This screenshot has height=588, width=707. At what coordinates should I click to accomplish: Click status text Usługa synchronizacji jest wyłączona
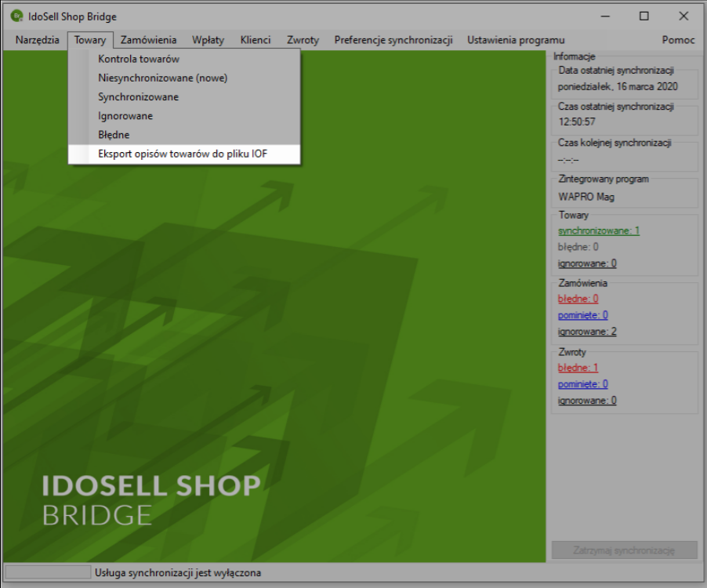(x=178, y=572)
